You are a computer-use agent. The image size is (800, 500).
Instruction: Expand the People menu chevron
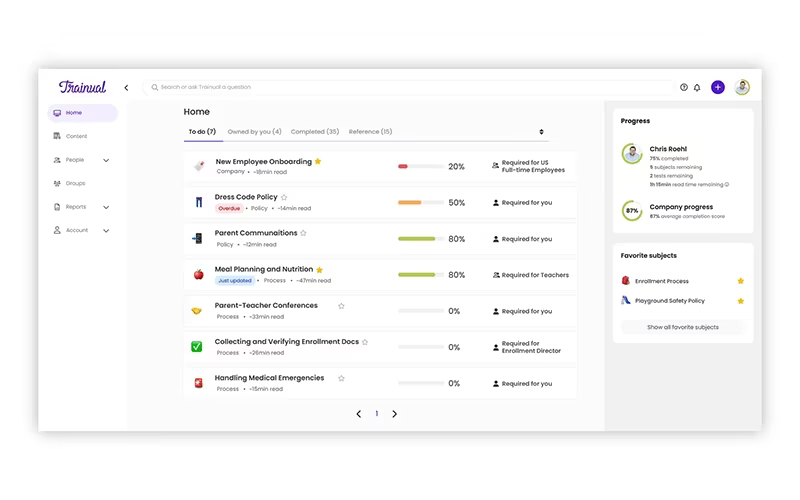coord(106,160)
